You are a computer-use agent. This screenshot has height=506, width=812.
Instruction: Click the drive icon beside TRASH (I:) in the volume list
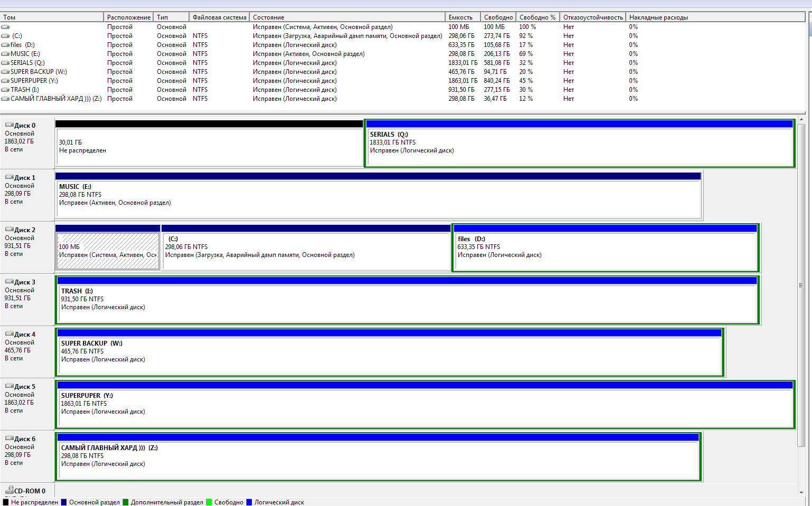[x=5, y=90]
